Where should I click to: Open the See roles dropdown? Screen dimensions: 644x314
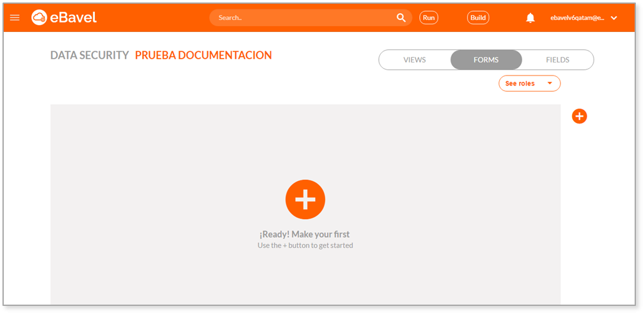tap(529, 84)
